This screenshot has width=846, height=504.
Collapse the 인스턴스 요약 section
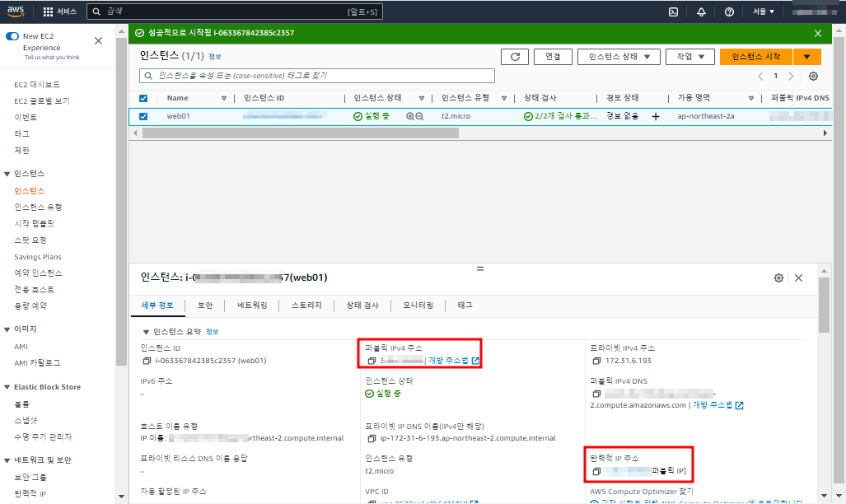pyautogui.click(x=146, y=332)
